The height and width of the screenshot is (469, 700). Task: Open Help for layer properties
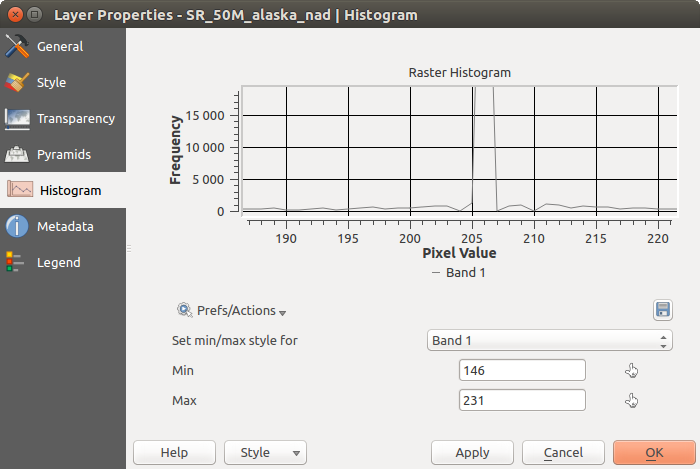click(x=174, y=453)
